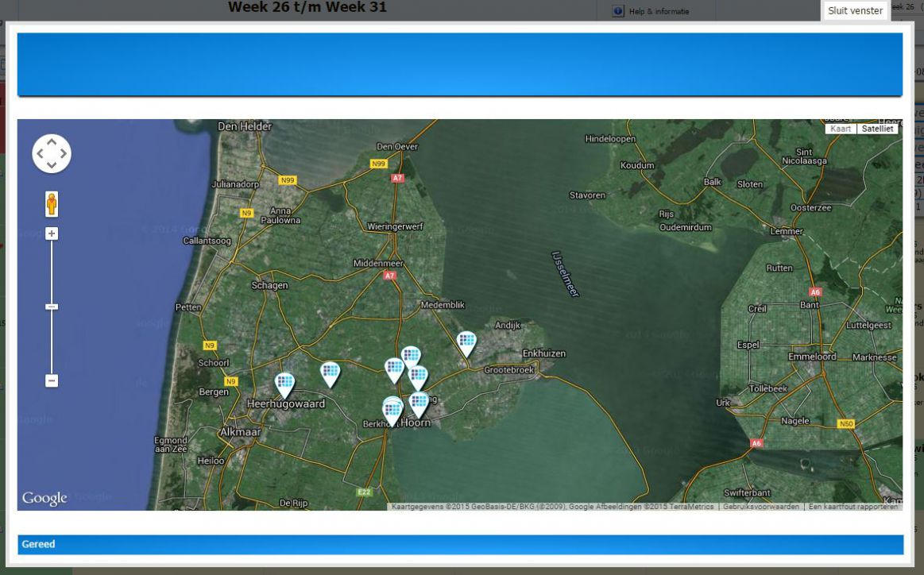Switch map view to Kaart
Viewport: 924px width, 575px height.
pos(841,129)
